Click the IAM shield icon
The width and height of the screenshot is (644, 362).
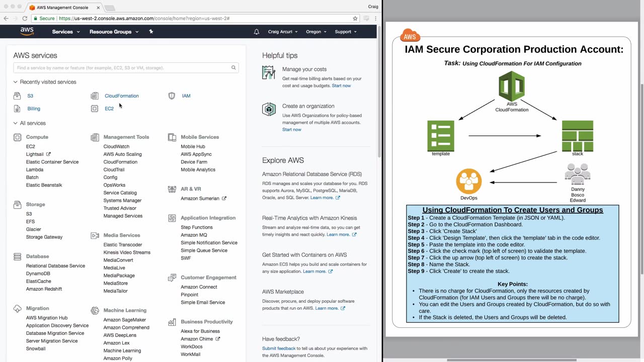(x=172, y=96)
